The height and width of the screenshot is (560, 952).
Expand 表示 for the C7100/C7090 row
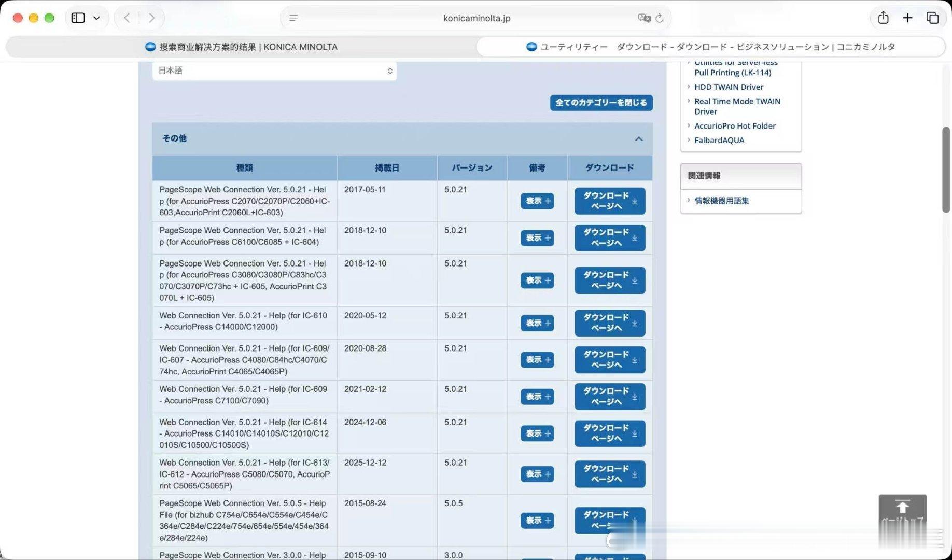click(537, 397)
